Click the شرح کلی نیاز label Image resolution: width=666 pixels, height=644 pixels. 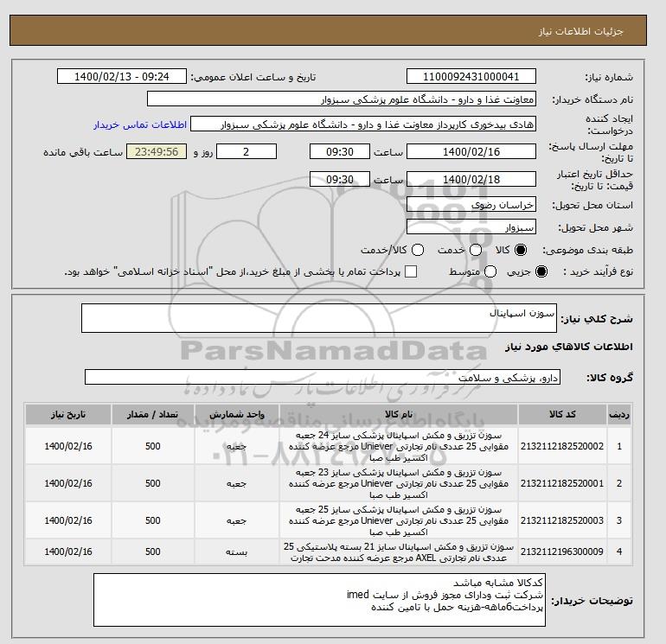[597, 319]
